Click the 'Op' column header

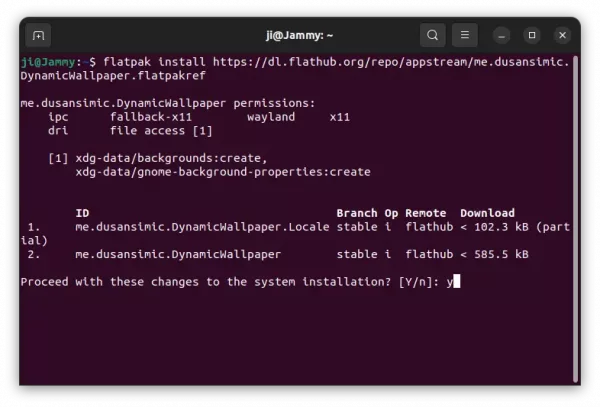(391, 213)
